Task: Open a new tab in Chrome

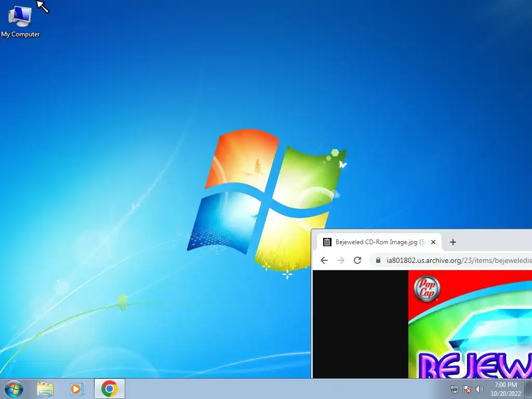Action: click(x=453, y=242)
